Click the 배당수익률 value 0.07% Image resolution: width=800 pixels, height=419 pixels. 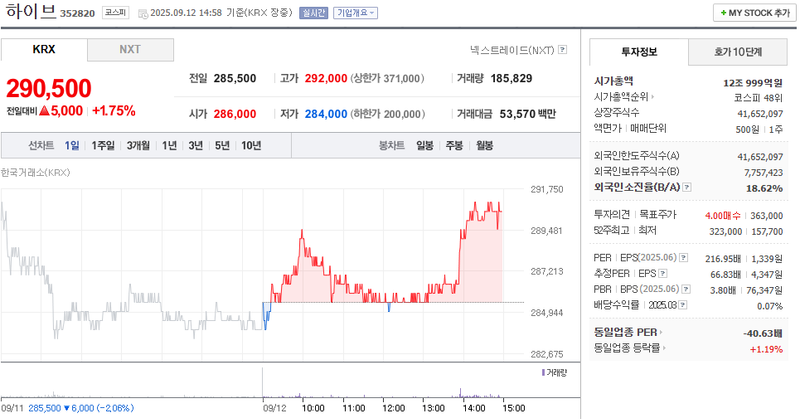pos(770,306)
